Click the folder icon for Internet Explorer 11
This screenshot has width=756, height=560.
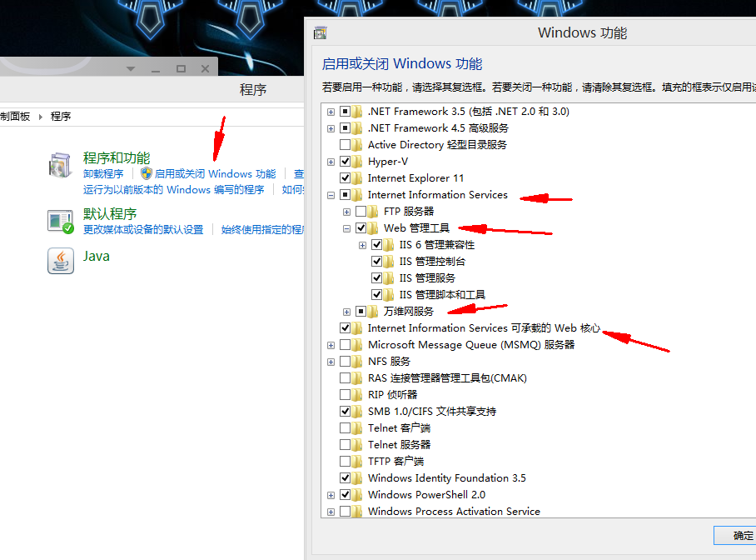357,178
